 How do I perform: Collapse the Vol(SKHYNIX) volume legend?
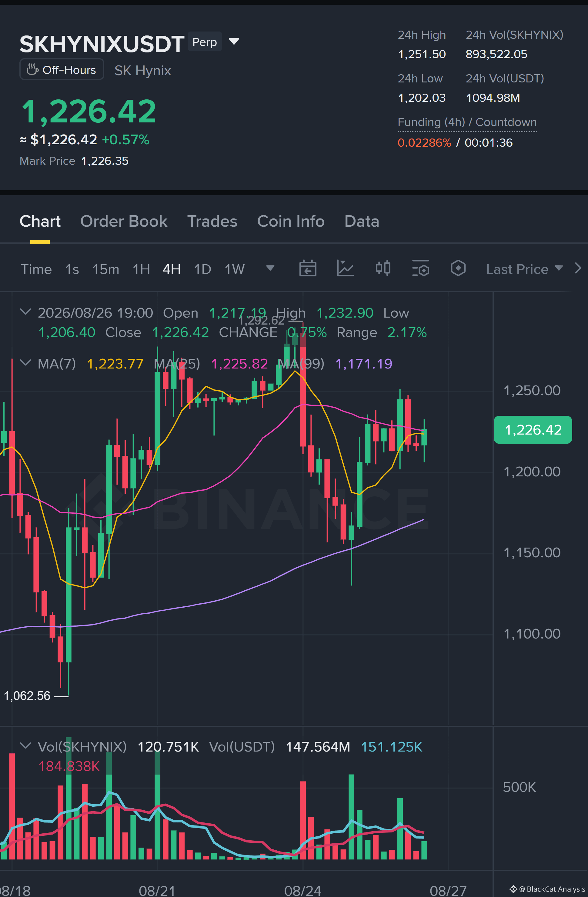pyautogui.click(x=25, y=745)
